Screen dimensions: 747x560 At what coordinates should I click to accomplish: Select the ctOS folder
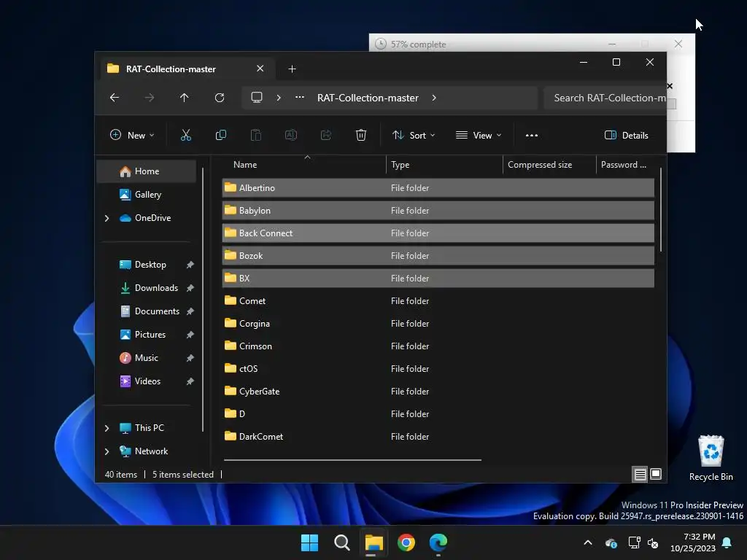tap(438, 368)
